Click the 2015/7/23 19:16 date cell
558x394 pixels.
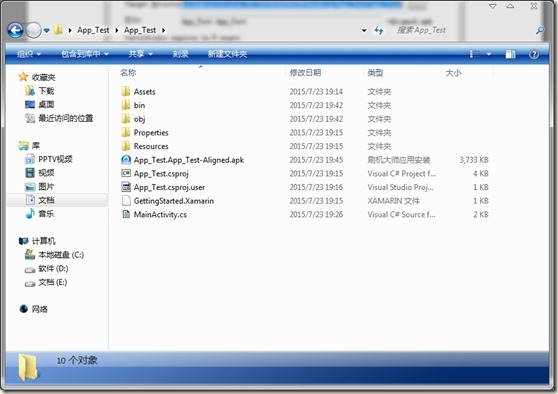316,187
